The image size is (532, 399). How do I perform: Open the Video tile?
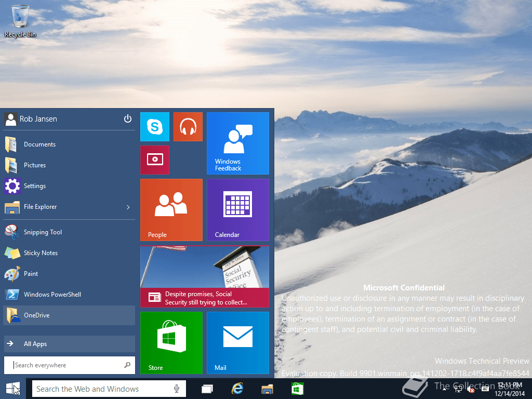click(x=155, y=160)
